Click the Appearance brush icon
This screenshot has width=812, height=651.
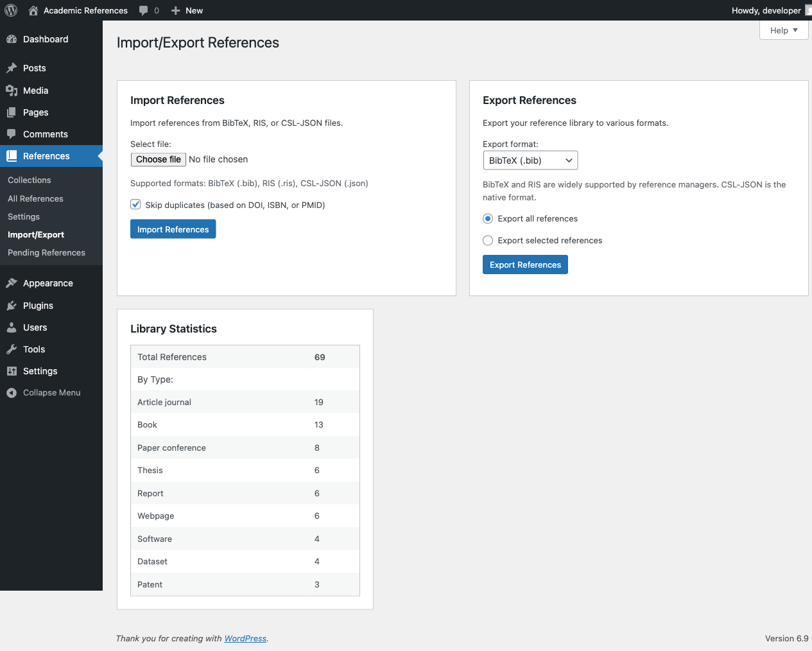click(14, 282)
